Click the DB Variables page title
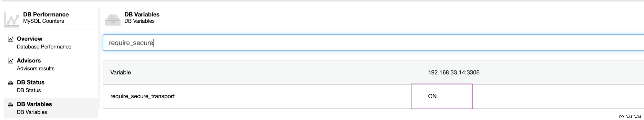 (x=142, y=14)
